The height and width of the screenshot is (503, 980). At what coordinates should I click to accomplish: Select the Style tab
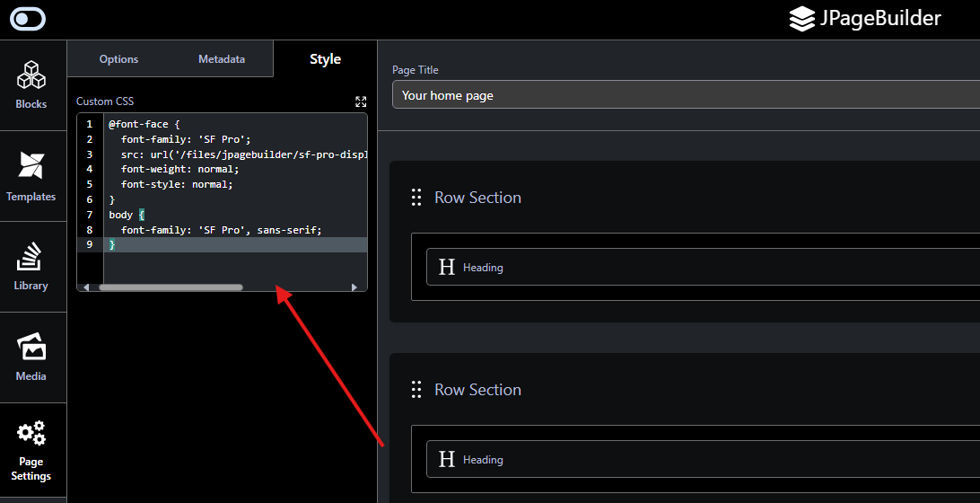325,58
